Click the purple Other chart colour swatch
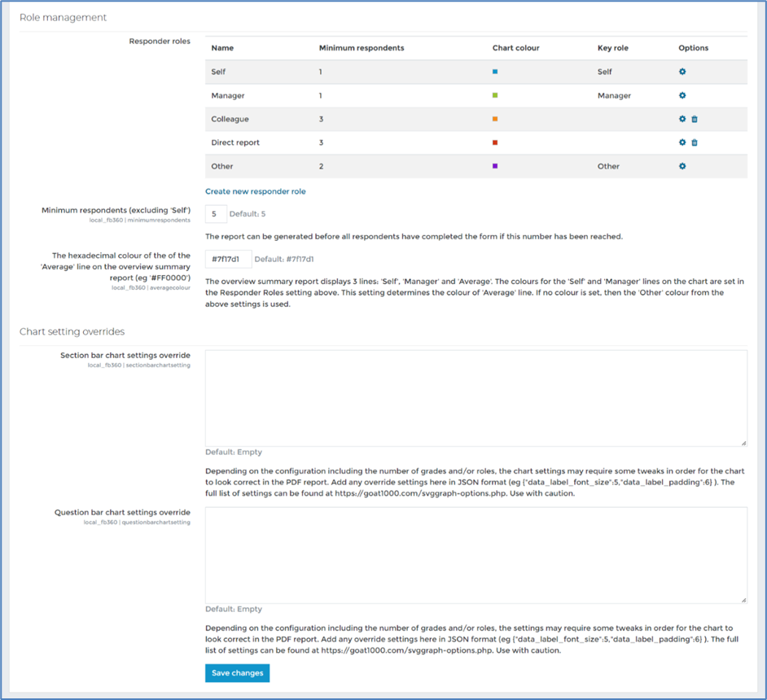Image resolution: width=767 pixels, height=700 pixels. click(495, 166)
